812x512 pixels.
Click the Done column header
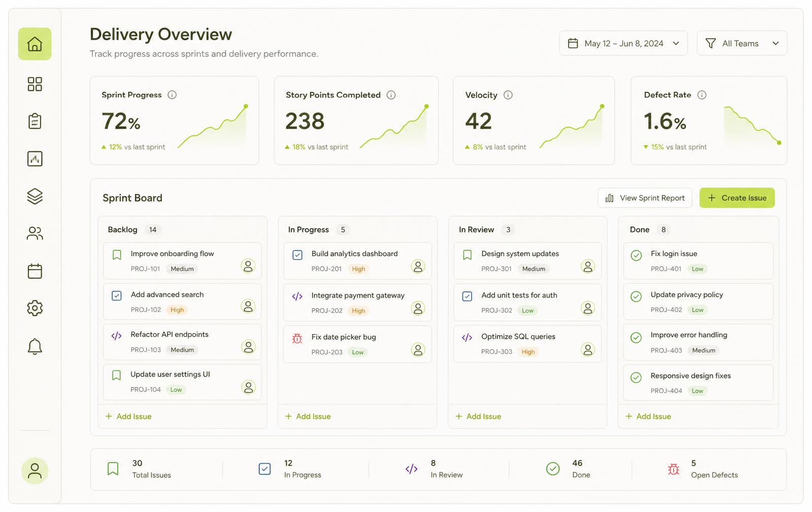(x=639, y=230)
